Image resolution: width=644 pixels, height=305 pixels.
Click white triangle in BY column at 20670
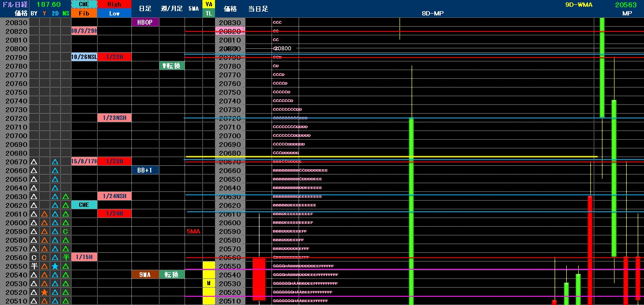click(x=34, y=161)
